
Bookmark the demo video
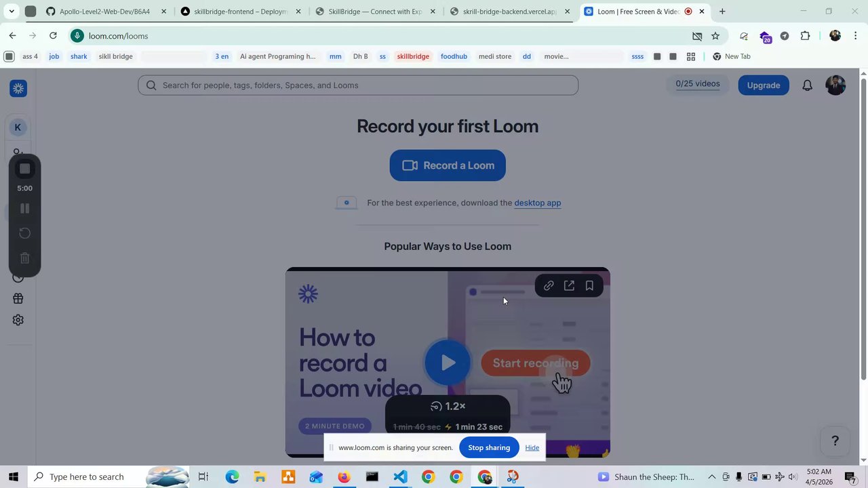pos(589,286)
